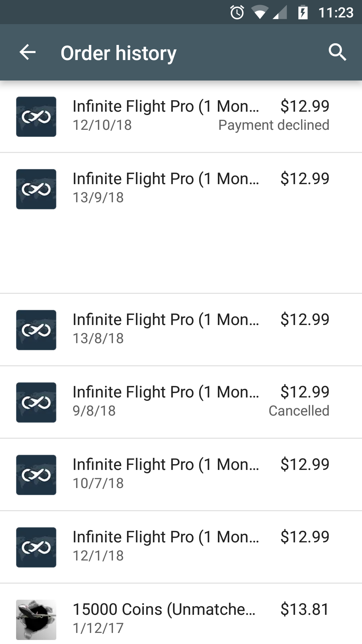This screenshot has width=362, height=644.
Task: Tap Infinite Flight icon for 13/8/18 order
Action: pyautogui.click(x=36, y=330)
